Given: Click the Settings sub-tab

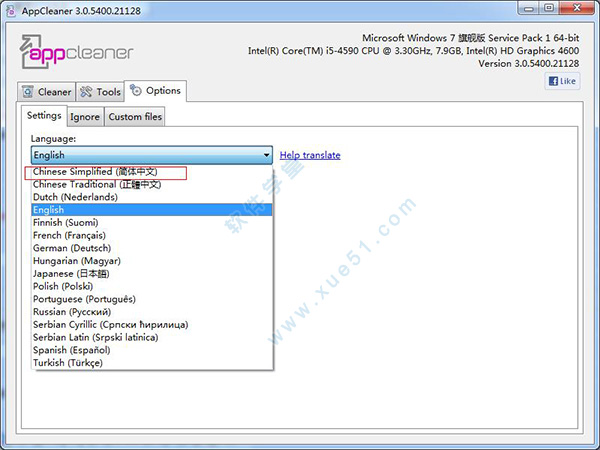Looking at the screenshot, I should tap(44, 116).
